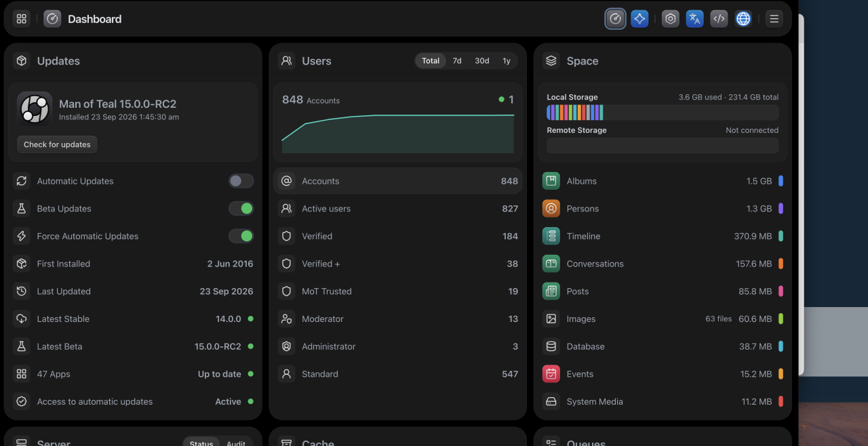The image size is (868, 446).
Task: Click the hexagon settings icon in the toolbar
Action: click(671, 19)
